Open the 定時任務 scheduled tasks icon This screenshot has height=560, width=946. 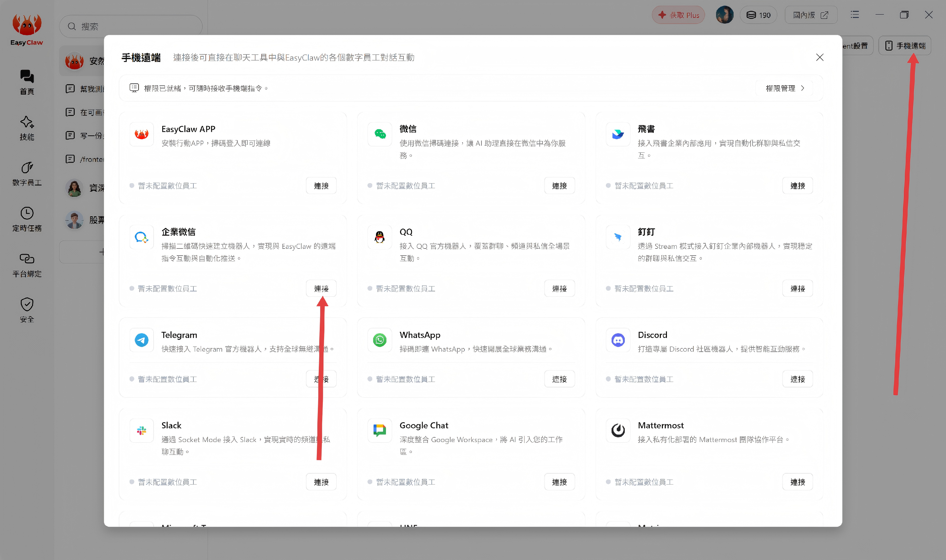coord(27,219)
